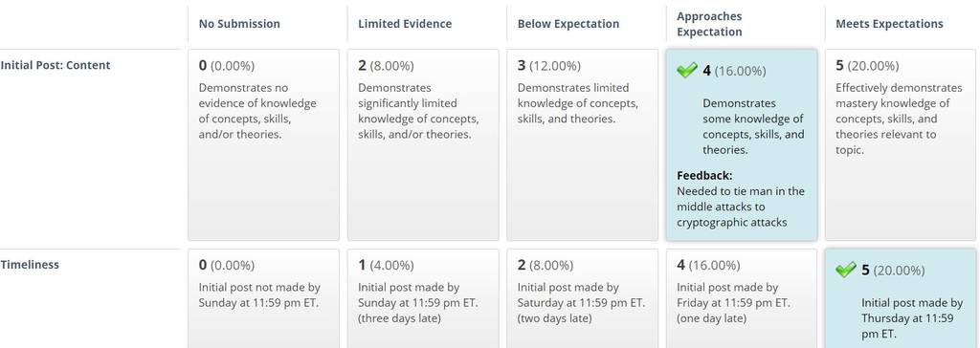Screen dimensions: 980x348
Task: Click the Limited Evidence column header
Action: click(405, 24)
